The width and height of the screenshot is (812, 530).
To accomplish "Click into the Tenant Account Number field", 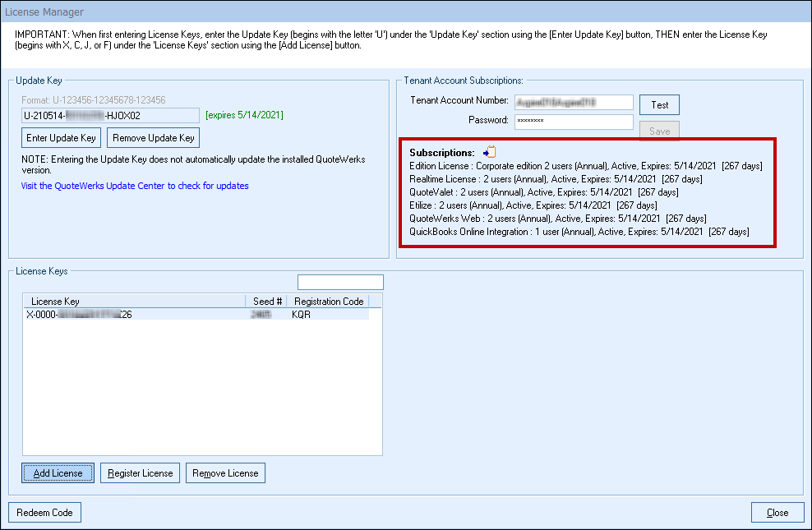I will pos(574,102).
